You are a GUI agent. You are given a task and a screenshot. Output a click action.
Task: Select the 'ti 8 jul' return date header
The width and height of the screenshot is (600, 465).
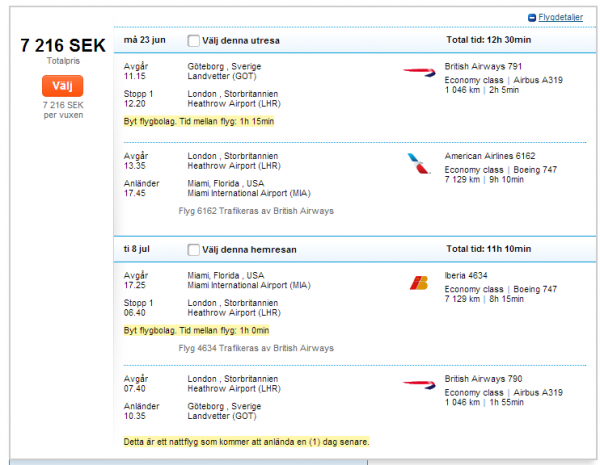point(139,249)
